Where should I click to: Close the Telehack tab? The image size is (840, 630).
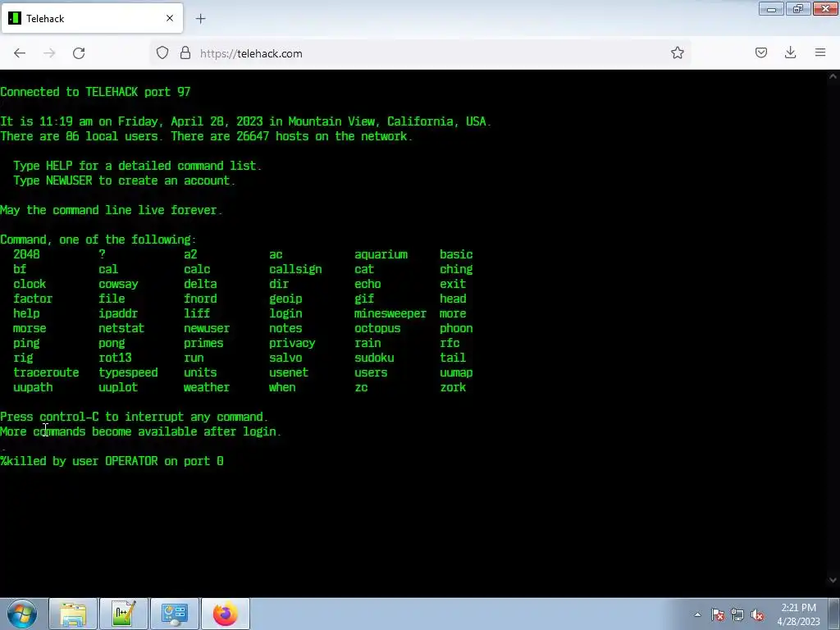tap(170, 18)
